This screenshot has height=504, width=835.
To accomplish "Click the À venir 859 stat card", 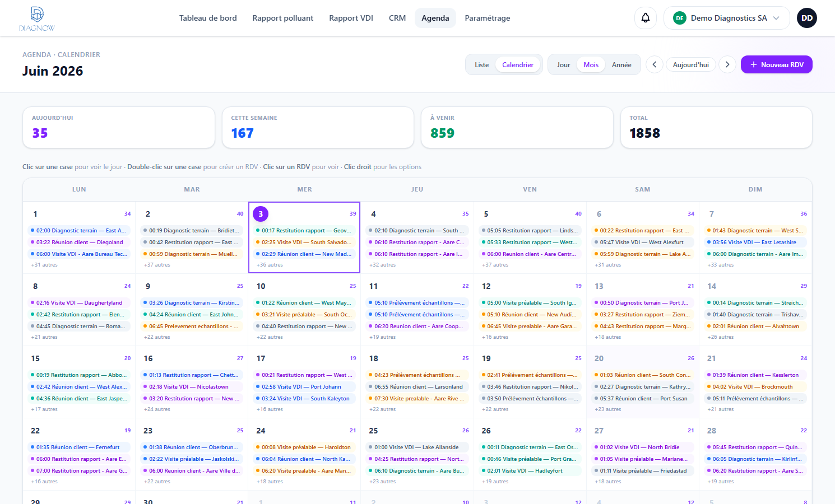I will pyautogui.click(x=517, y=128).
